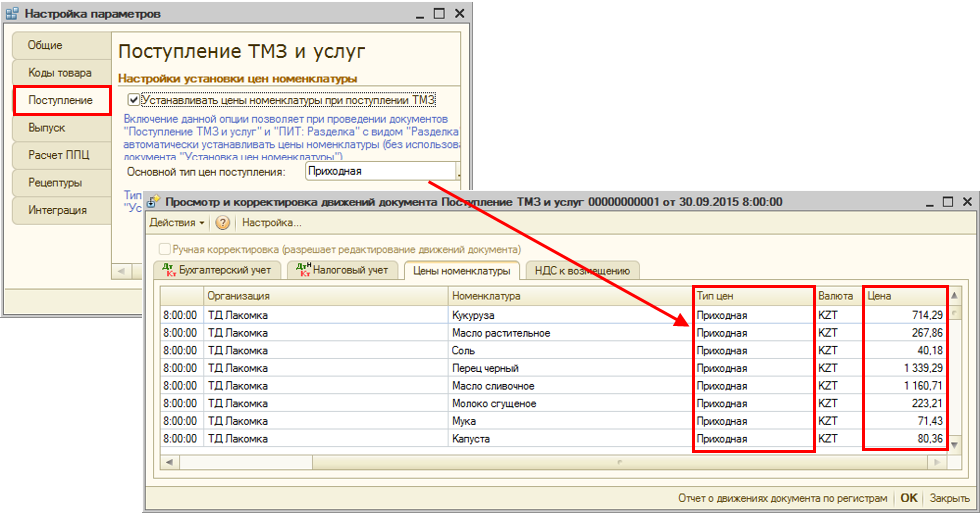Toggle 'Устанавливать цены номенклатуры при поступлении ТМЗ' checkbox
Image resolution: width=980 pixels, height=515 pixels.
click(133, 100)
